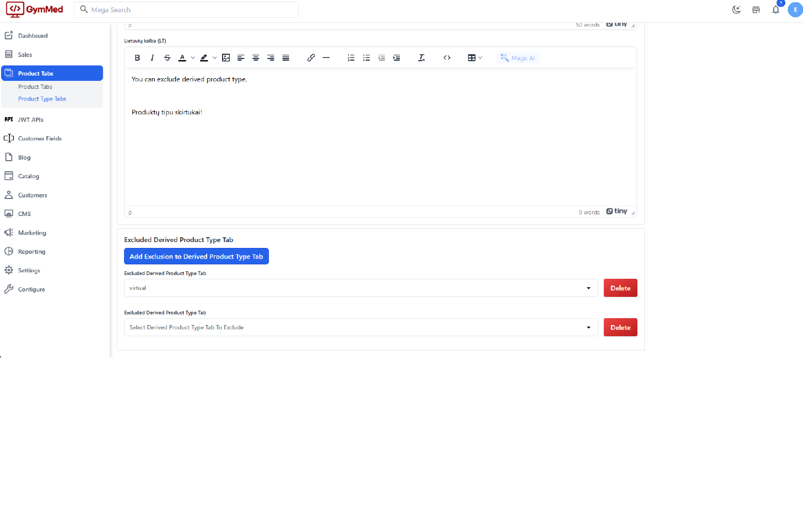Image resolution: width=803 pixels, height=532 pixels.
Task: Delete the 'virtual' exclusion row
Action: click(x=620, y=288)
